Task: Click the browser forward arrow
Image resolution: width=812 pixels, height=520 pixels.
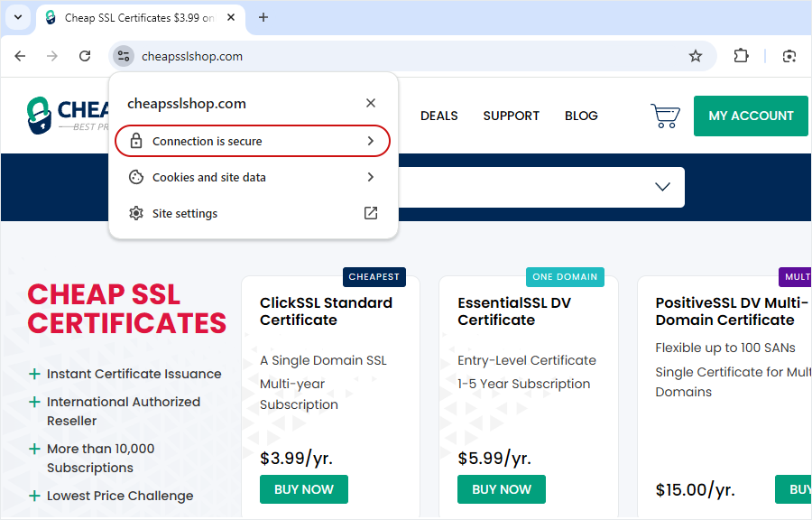Action: (52, 56)
